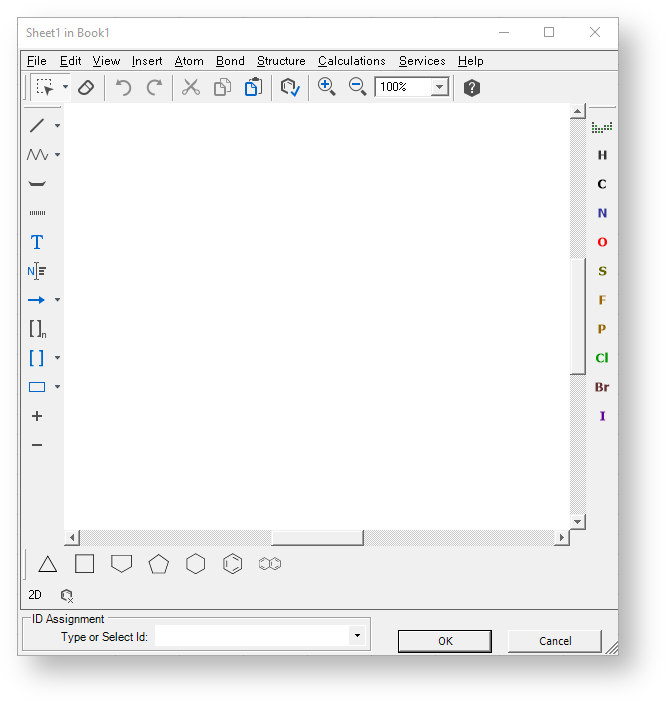Select the Eraser tool

tap(86, 88)
